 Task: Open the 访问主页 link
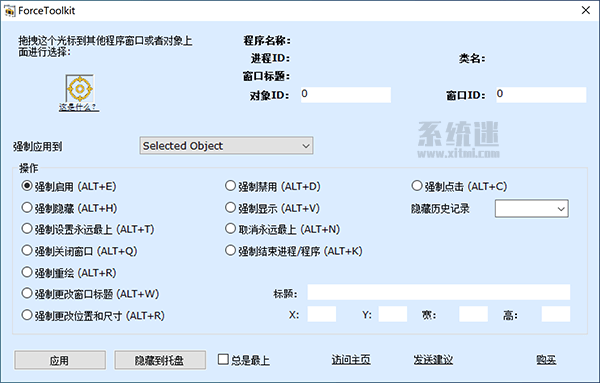coord(351,360)
